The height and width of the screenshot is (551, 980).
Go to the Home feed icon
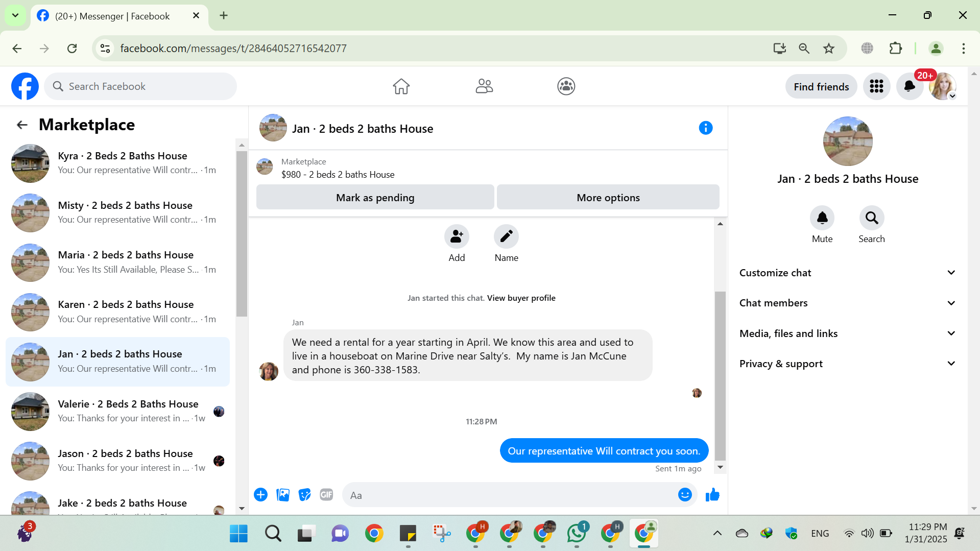401,86
